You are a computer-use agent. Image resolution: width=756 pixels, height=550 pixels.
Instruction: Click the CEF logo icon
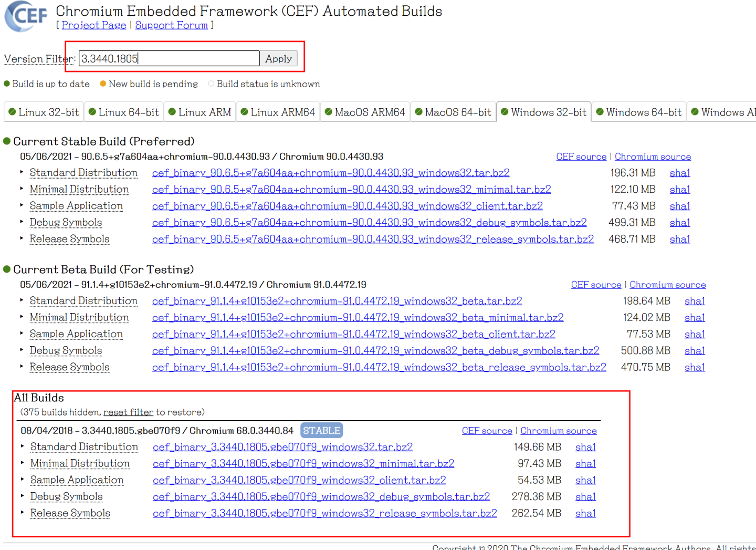tap(26, 16)
